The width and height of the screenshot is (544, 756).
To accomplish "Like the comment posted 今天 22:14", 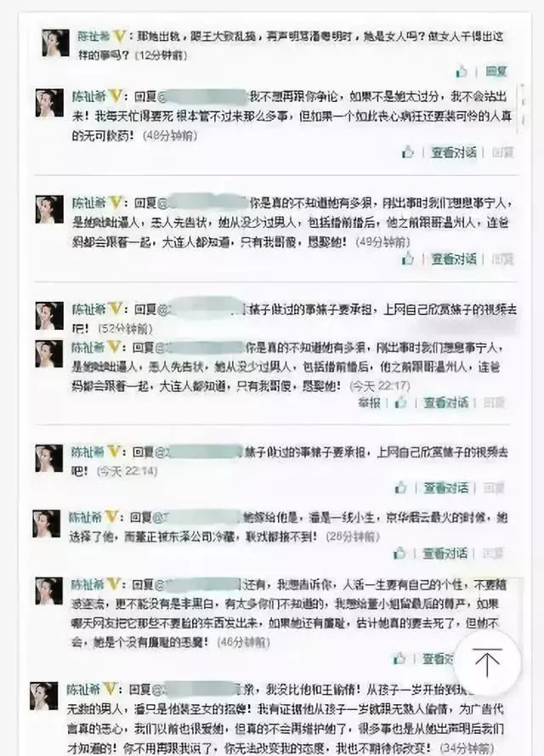I will [x=400, y=488].
